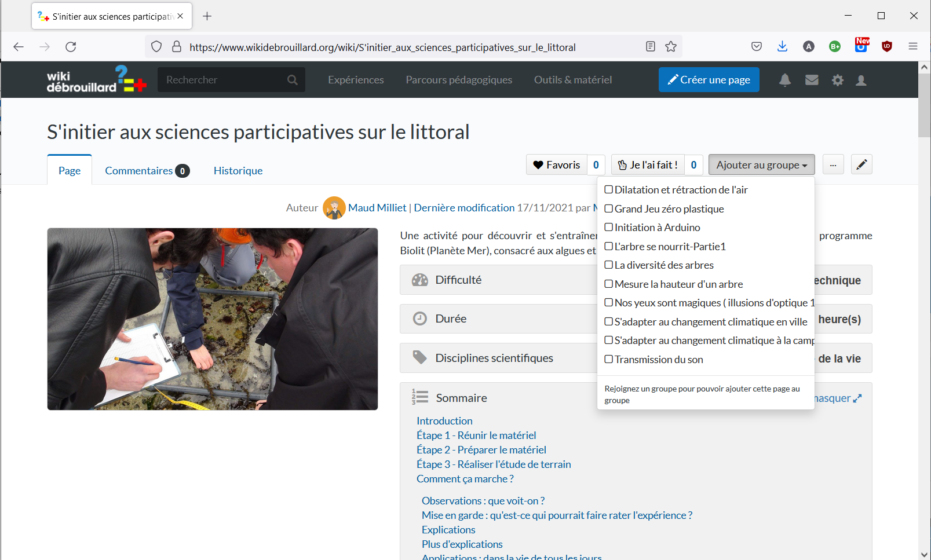Open the settings gear icon
Image resolution: width=931 pixels, height=560 pixels.
pos(837,80)
